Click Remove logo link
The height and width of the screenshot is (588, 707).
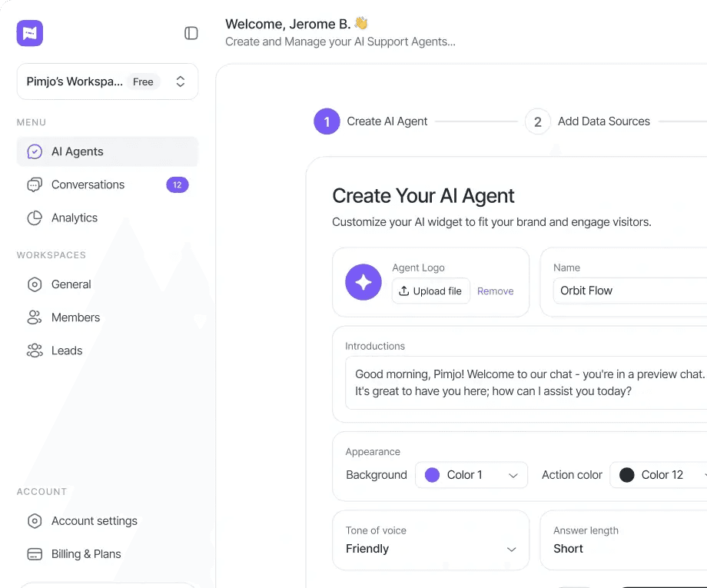[495, 291]
